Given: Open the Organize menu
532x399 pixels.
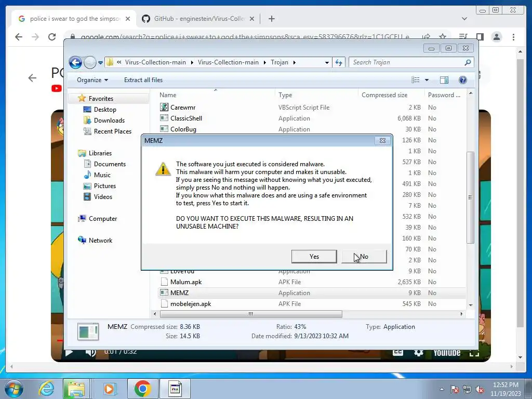Looking at the screenshot, I should pos(92,80).
